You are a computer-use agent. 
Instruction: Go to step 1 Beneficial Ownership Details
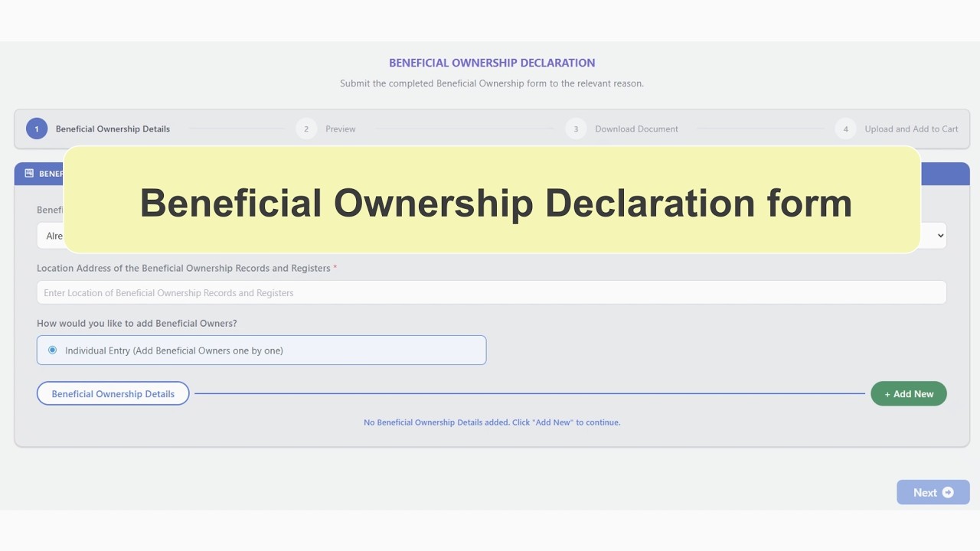coord(98,129)
